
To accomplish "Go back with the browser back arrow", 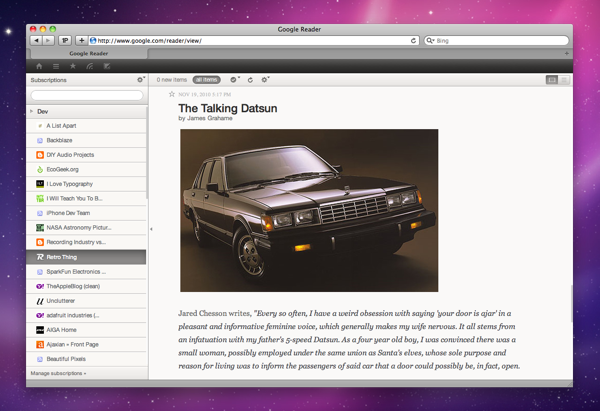I will point(36,41).
